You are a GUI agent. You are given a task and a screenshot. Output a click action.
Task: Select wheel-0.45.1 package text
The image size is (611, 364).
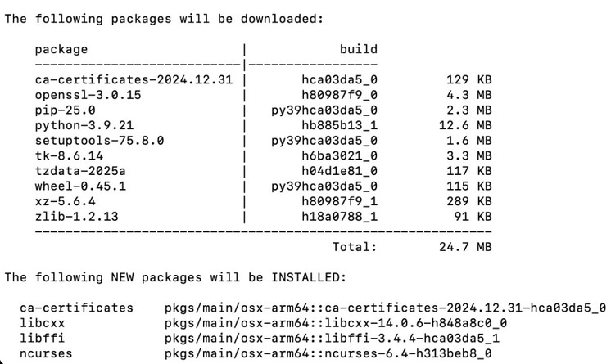coord(80,186)
